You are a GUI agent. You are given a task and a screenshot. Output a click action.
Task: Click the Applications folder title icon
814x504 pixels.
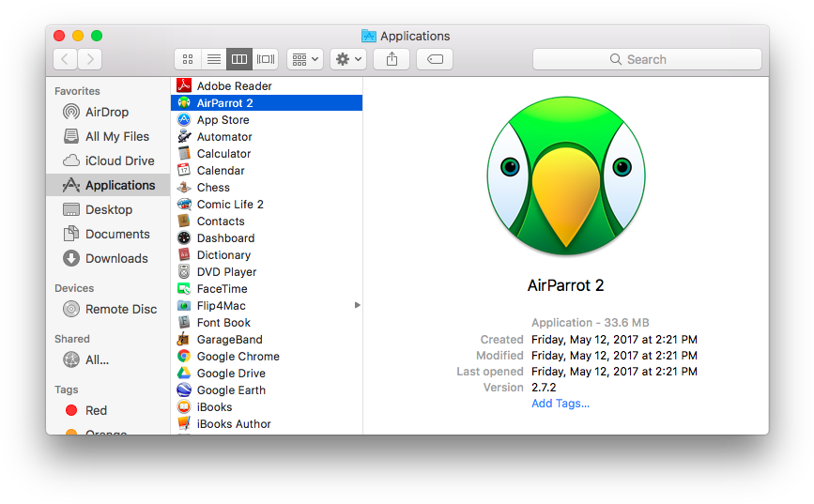[x=369, y=36]
